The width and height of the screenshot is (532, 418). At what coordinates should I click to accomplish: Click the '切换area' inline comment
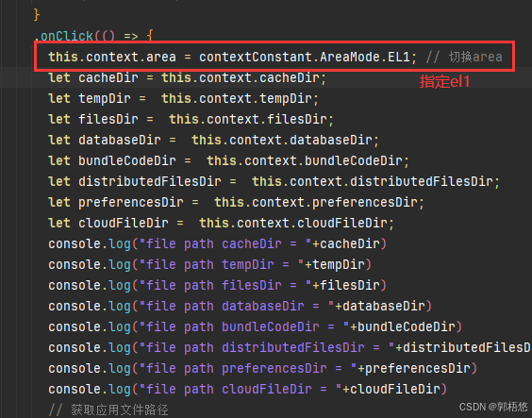pos(475,57)
